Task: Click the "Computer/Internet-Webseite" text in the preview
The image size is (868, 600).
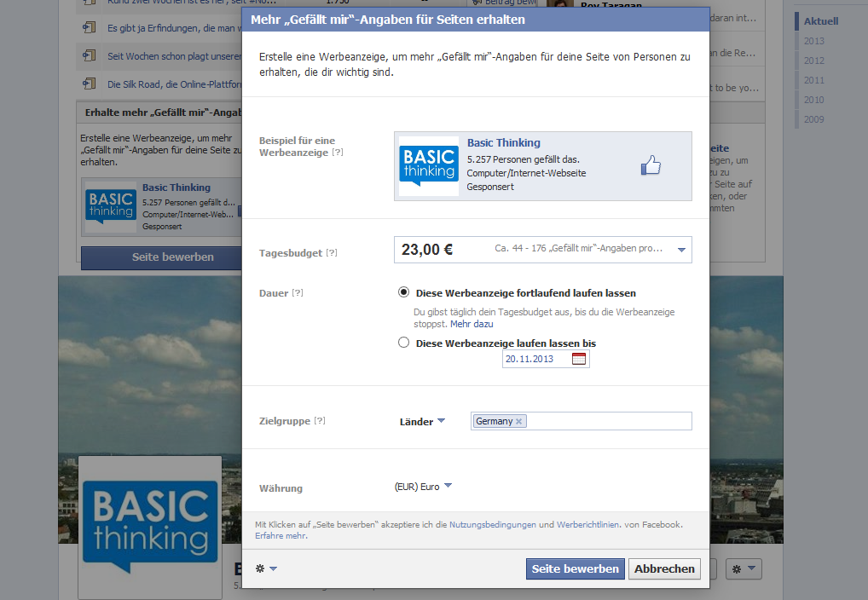Action: [x=526, y=173]
